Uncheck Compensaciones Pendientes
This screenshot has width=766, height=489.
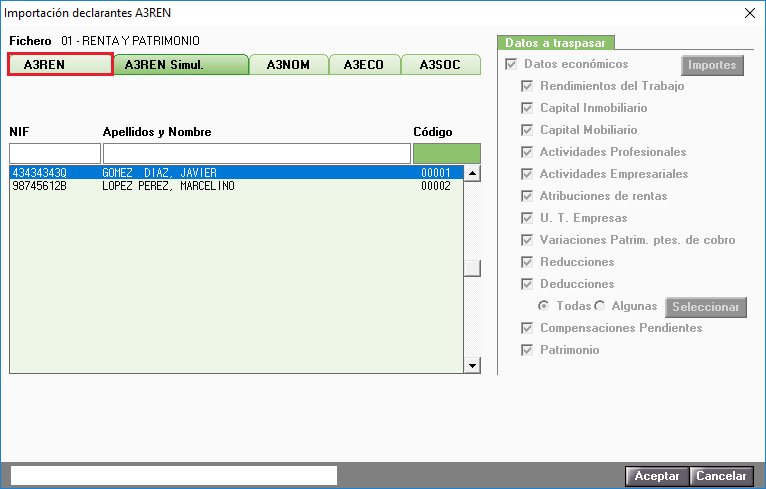click(527, 328)
